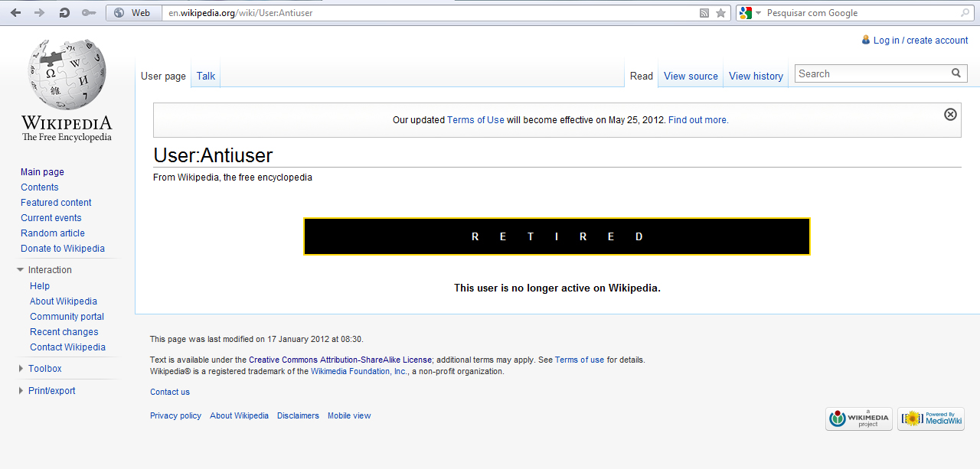This screenshot has height=469, width=980.
Task: Open the View history tab
Action: click(756, 76)
